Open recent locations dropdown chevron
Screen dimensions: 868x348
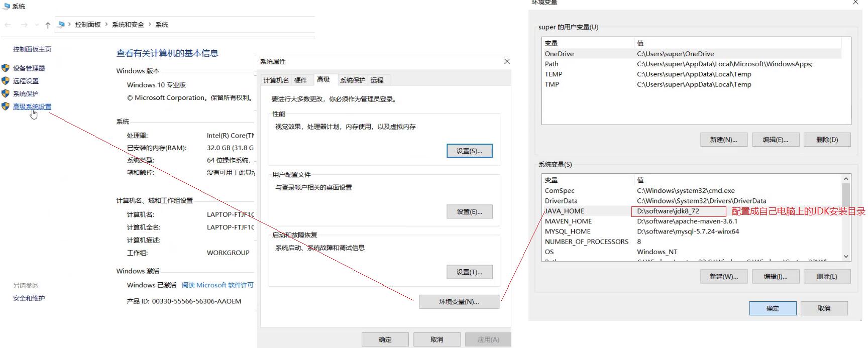[37, 25]
